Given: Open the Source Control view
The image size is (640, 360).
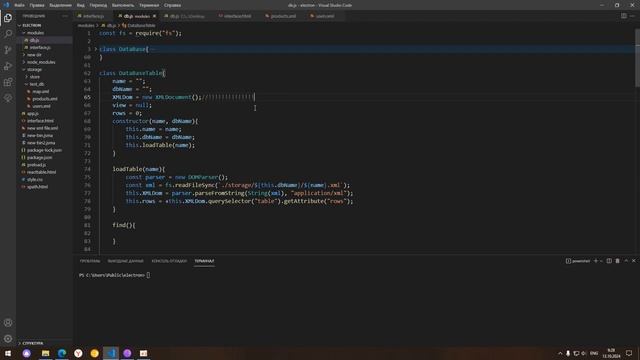Looking at the screenshot, I should coord(8,50).
